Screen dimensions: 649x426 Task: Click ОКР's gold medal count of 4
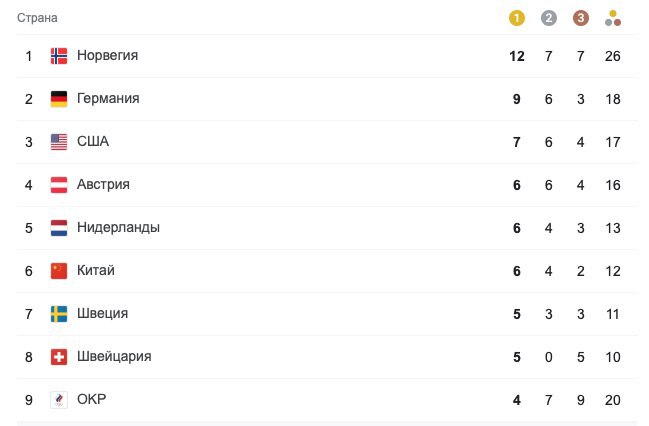click(517, 400)
